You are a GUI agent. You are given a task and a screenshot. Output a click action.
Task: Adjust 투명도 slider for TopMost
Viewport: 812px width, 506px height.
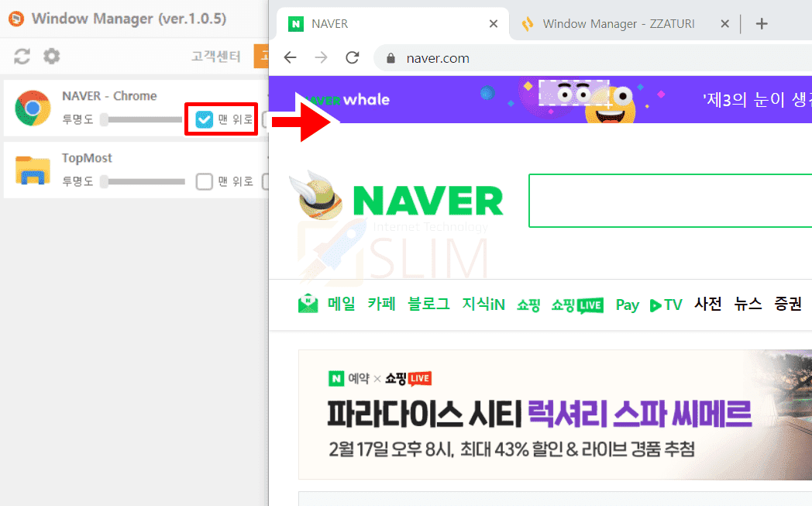pos(143,181)
